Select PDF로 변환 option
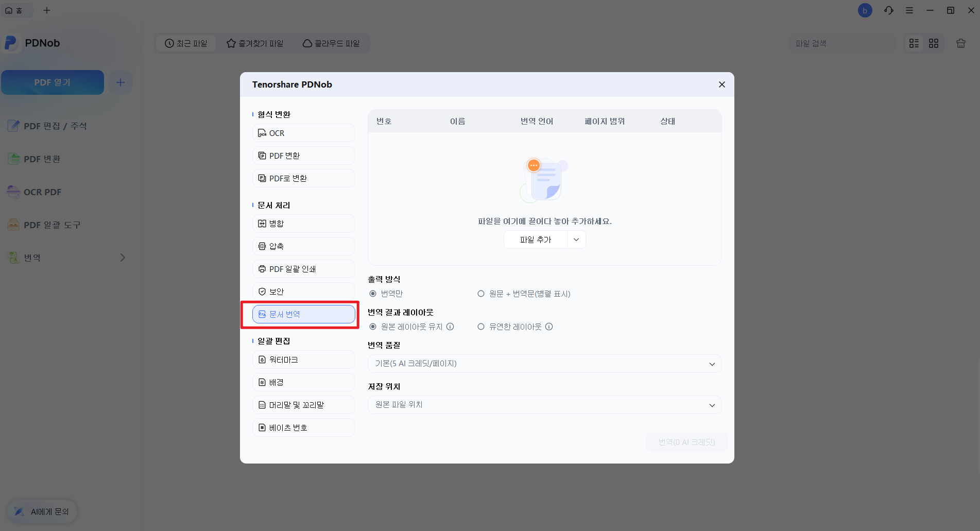The image size is (980, 531). coord(303,178)
